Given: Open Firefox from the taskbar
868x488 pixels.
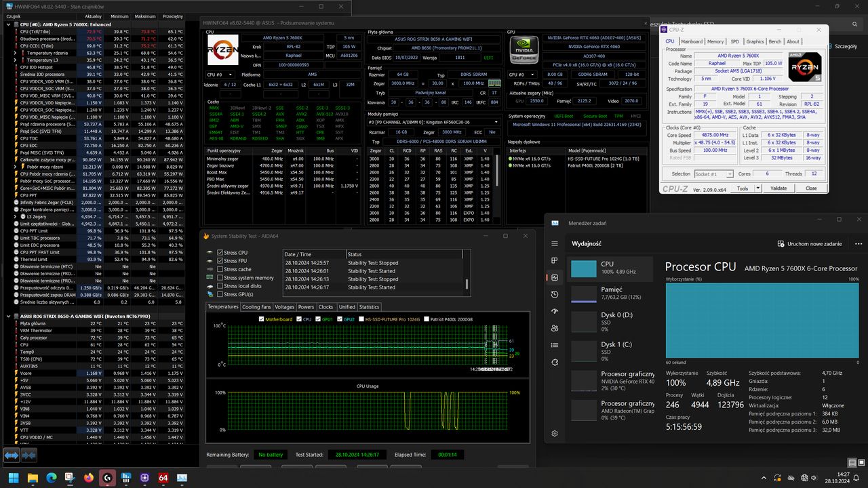Looking at the screenshot, I should pyautogui.click(x=89, y=478).
